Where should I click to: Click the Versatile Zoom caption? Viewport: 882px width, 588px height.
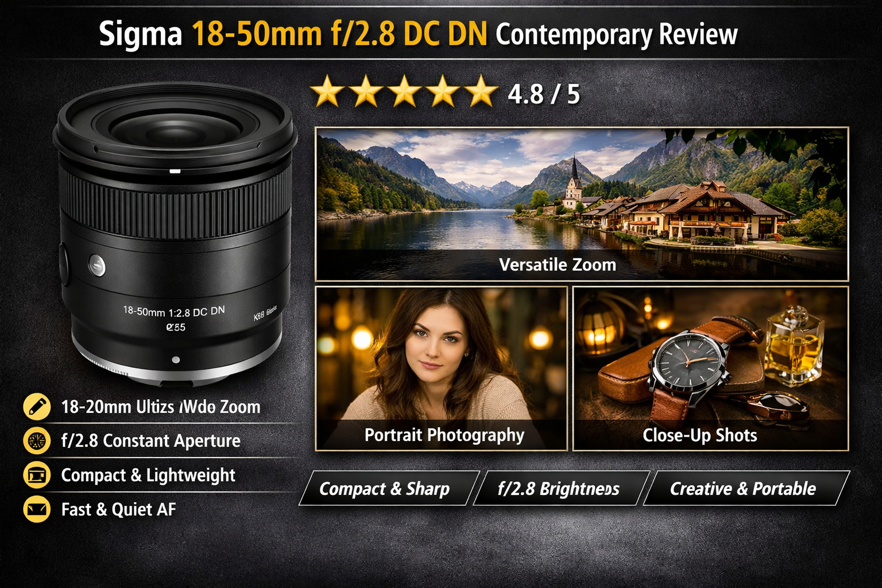tap(558, 265)
